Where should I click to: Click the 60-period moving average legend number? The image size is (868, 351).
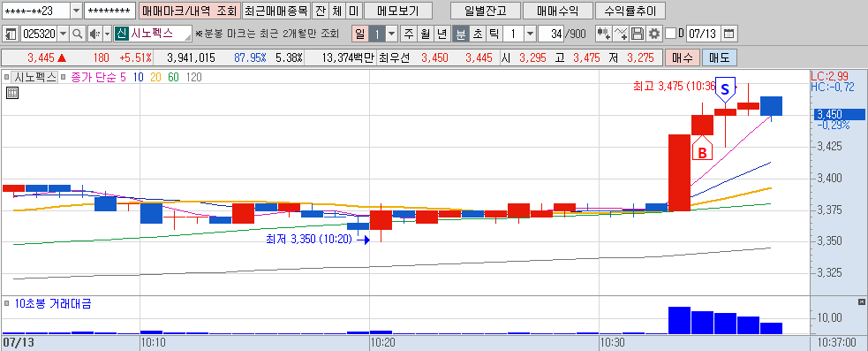(174, 78)
